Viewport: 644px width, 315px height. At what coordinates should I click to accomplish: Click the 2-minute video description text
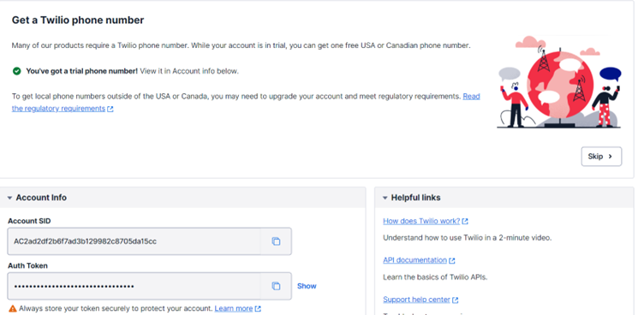pos(467,238)
